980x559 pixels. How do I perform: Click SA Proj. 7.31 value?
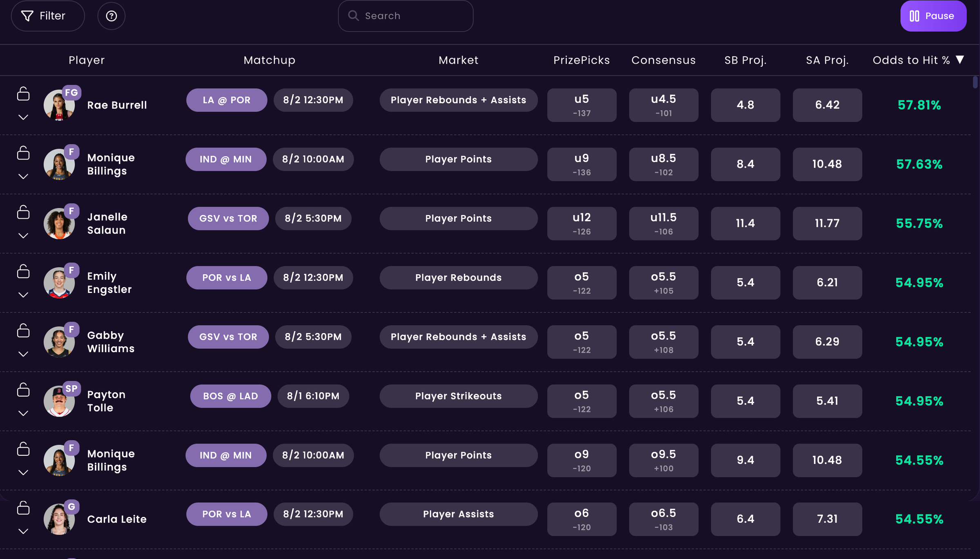(x=827, y=519)
